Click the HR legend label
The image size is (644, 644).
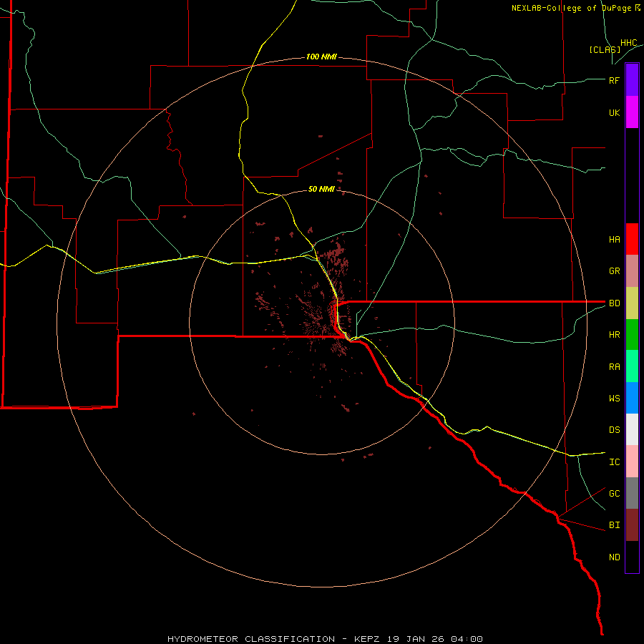[x=615, y=335]
